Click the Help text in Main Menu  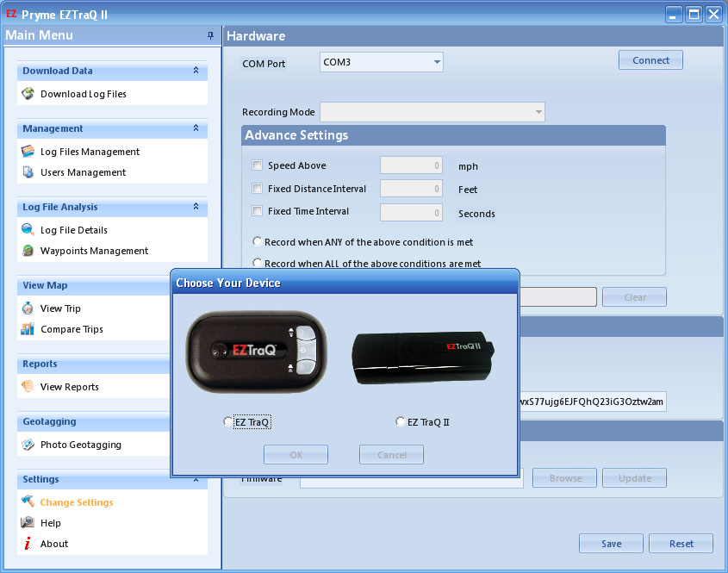point(51,523)
